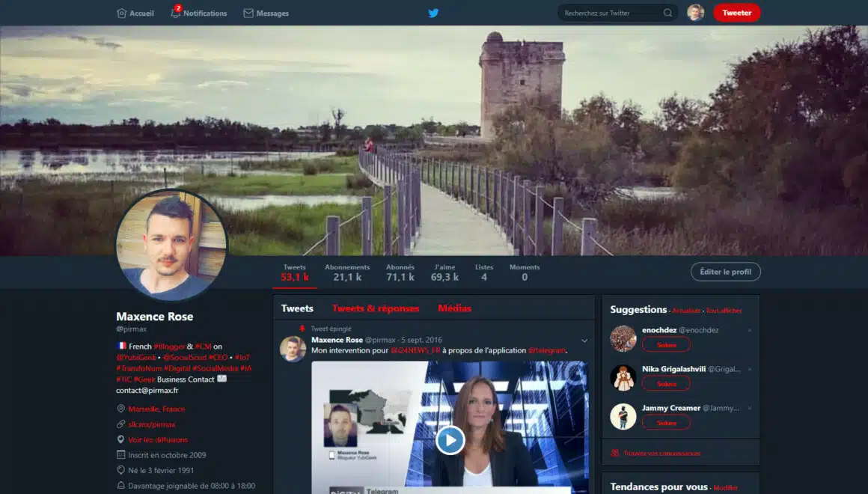Select the Accueil home icon

point(121,13)
